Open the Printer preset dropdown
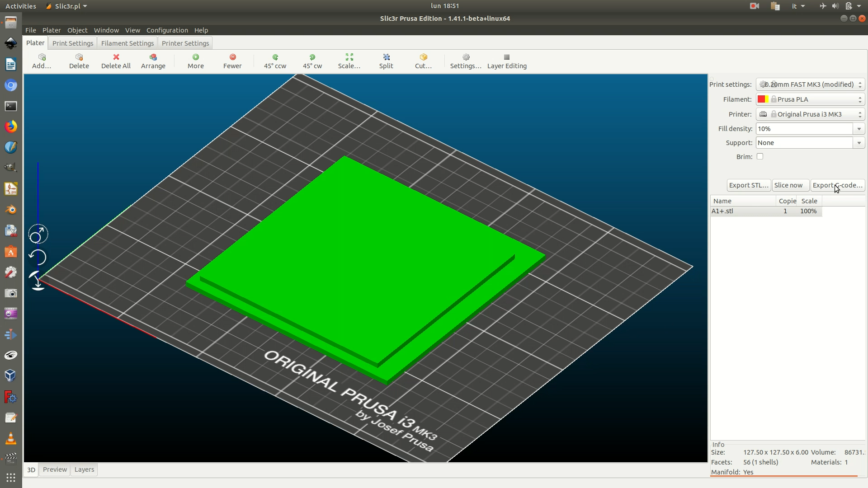 (810, 114)
